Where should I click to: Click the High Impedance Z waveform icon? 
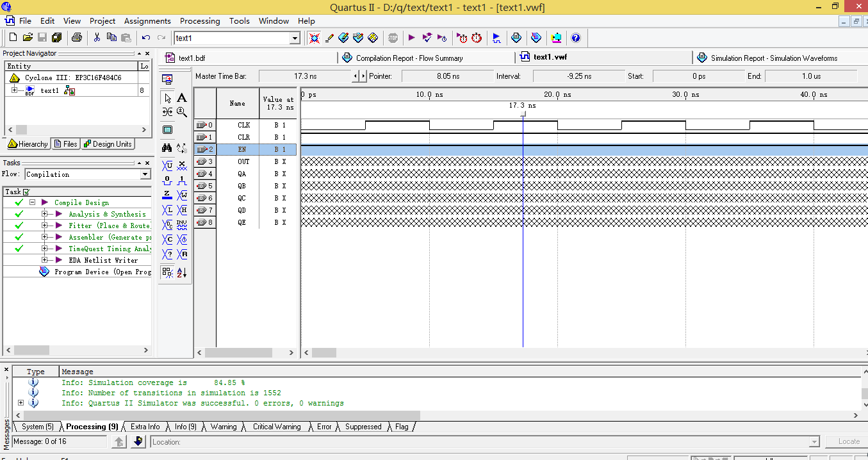[167, 195]
